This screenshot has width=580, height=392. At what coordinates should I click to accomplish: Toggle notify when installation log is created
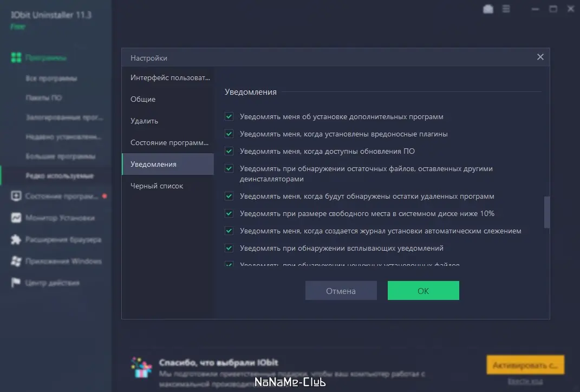(229, 231)
